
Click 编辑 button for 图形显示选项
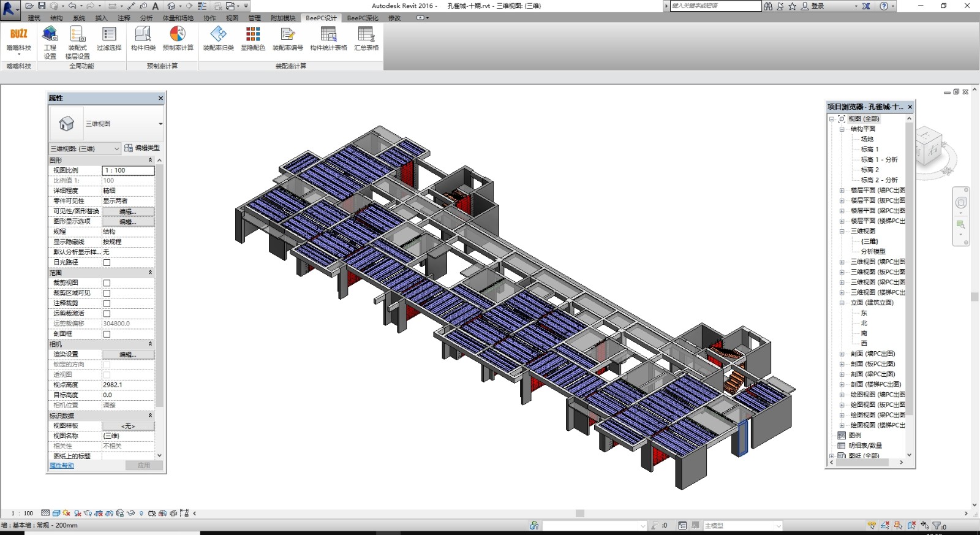click(x=128, y=222)
